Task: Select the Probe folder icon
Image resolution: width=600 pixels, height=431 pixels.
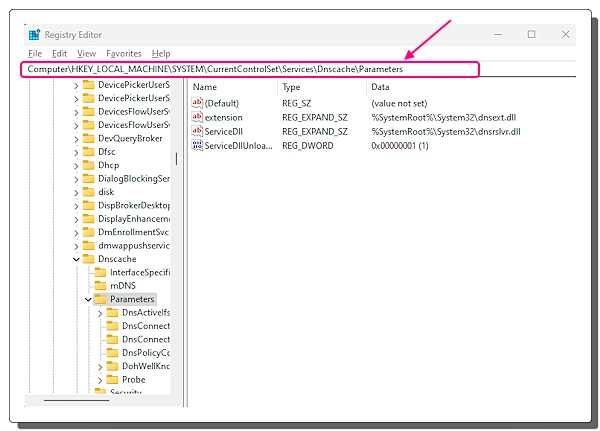Action: coord(112,379)
